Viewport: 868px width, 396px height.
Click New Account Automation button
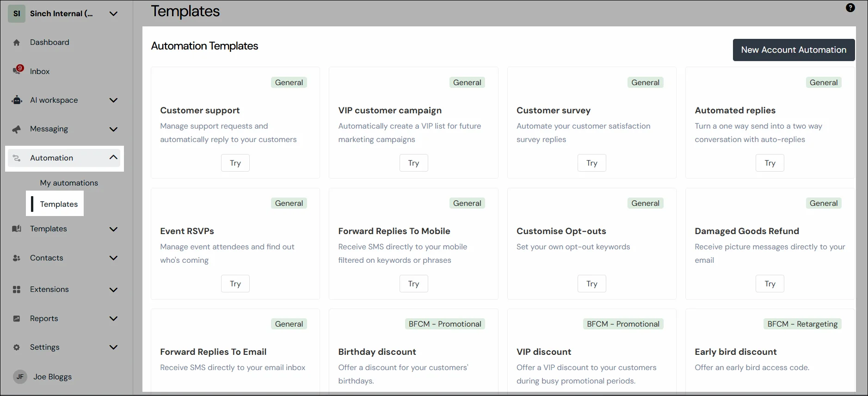point(794,50)
